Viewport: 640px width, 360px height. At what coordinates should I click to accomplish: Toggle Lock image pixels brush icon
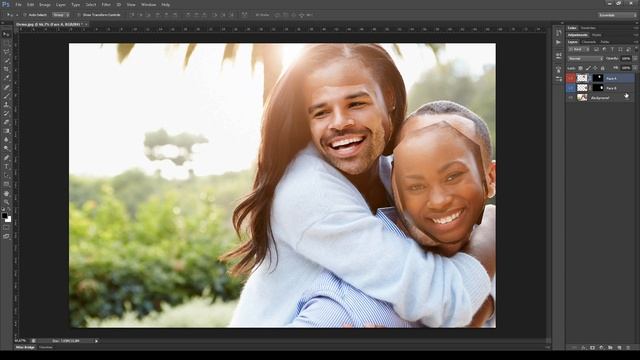(x=588, y=68)
